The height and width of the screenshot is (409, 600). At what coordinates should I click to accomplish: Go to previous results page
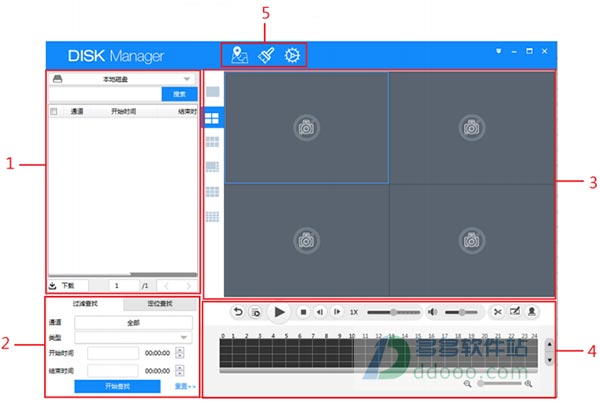166,285
